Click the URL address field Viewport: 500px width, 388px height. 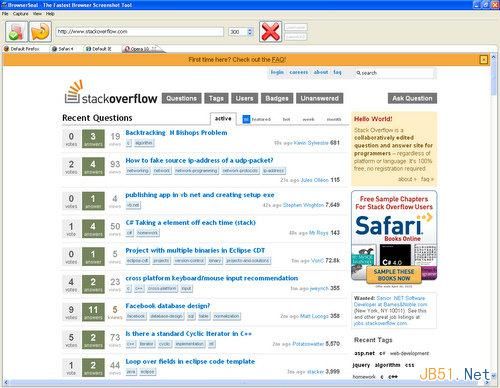click(x=139, y=32)
